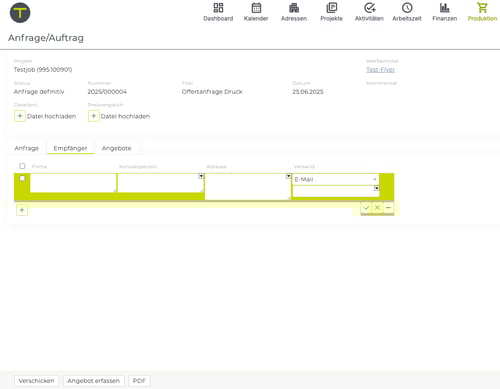Image resolution: width=500 pixels, height=389 pixels.
Task: Click project name Testjob (995.100901)
Action: (x=43, y=70)
